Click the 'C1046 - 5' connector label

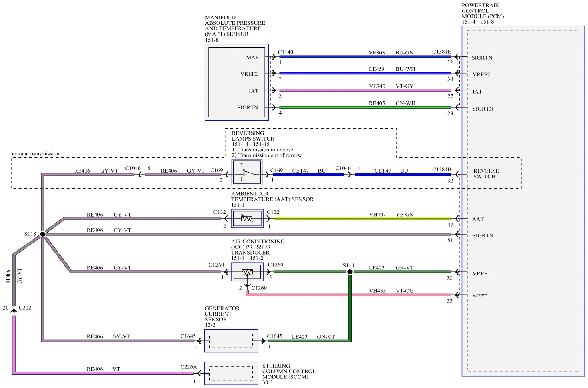click(x=138, y=168)
